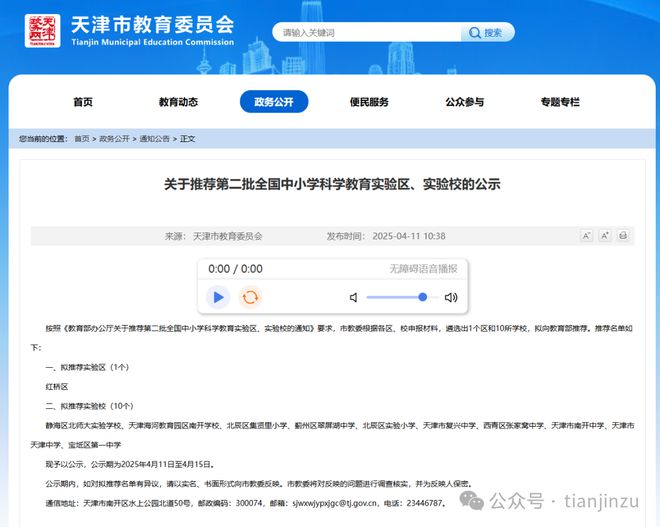
Task: Click the loud speaker volume icon
Action: [451, 298]
